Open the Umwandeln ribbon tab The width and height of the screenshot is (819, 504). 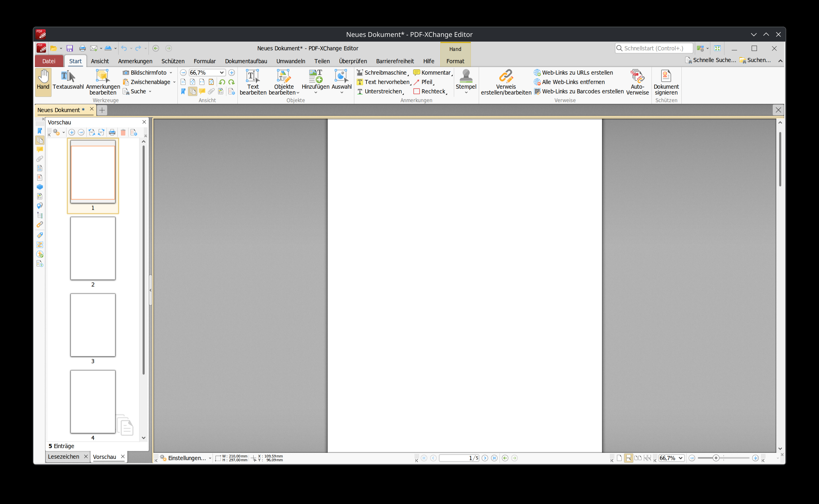pyautogui.click(x=290, y=61)
